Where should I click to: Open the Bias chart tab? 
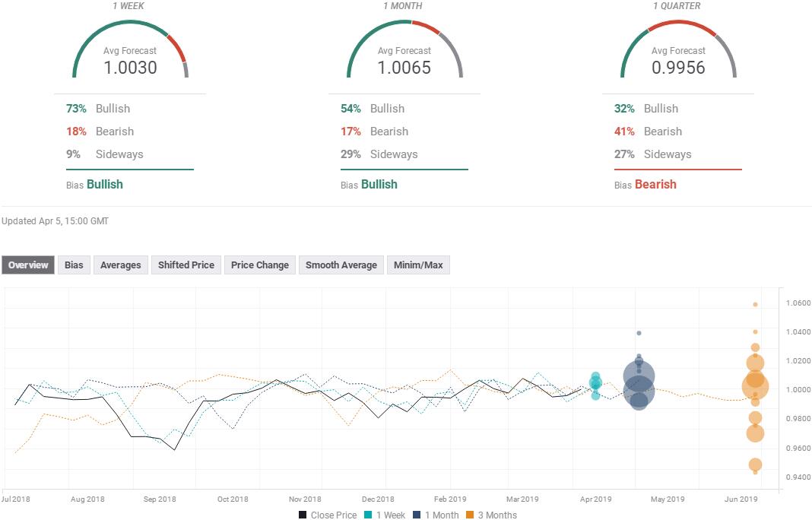pyautogui.click(x=74, y=265)
